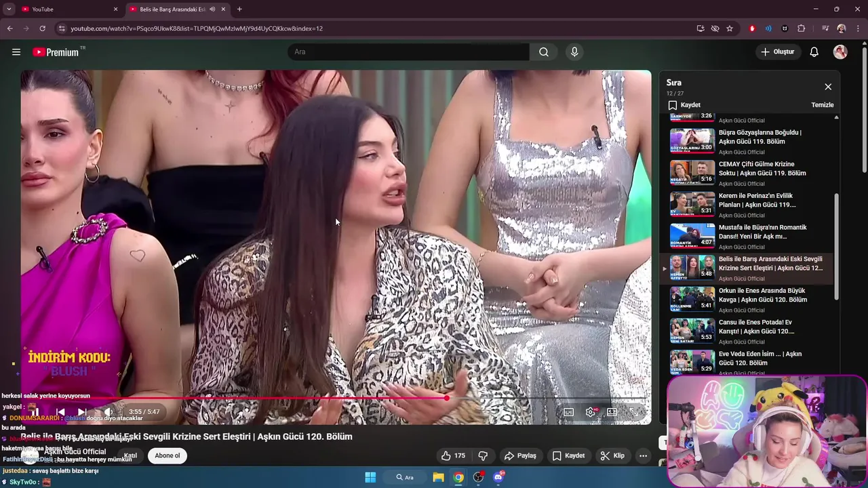Play Büşra Gözyaşlarına Boğuldu queue video
The height and width of the screenshot is (488, 868).
(x=746, y=142)
